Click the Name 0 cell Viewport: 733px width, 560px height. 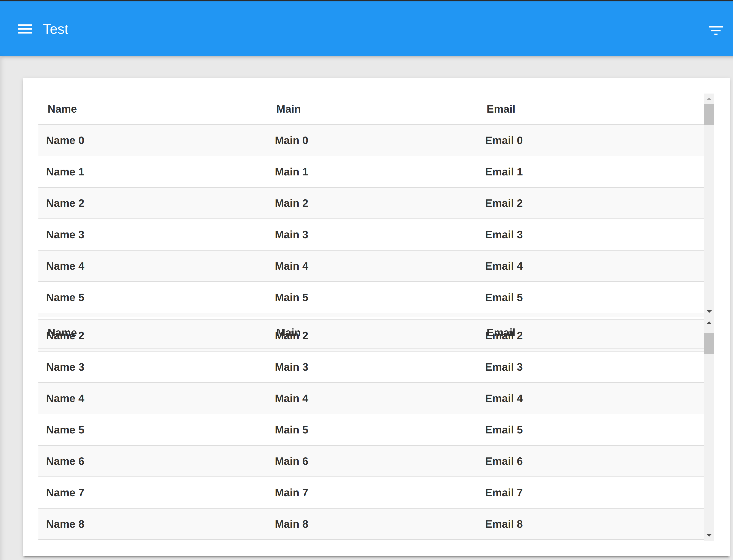65,140
